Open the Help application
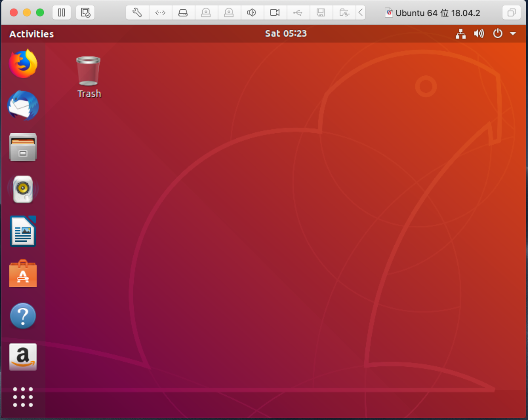 (x=23, y=316)
